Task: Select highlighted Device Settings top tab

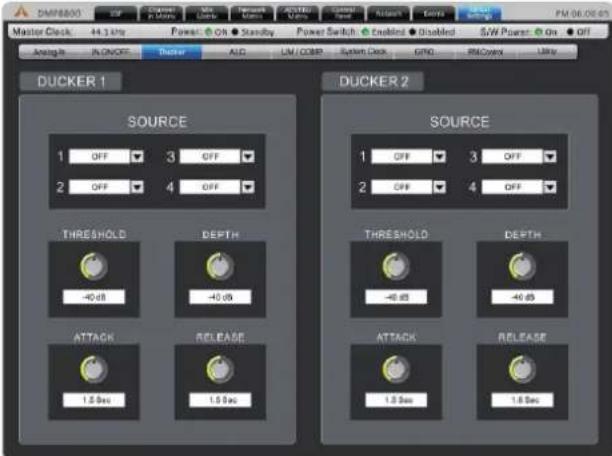Action: (480, 14)
